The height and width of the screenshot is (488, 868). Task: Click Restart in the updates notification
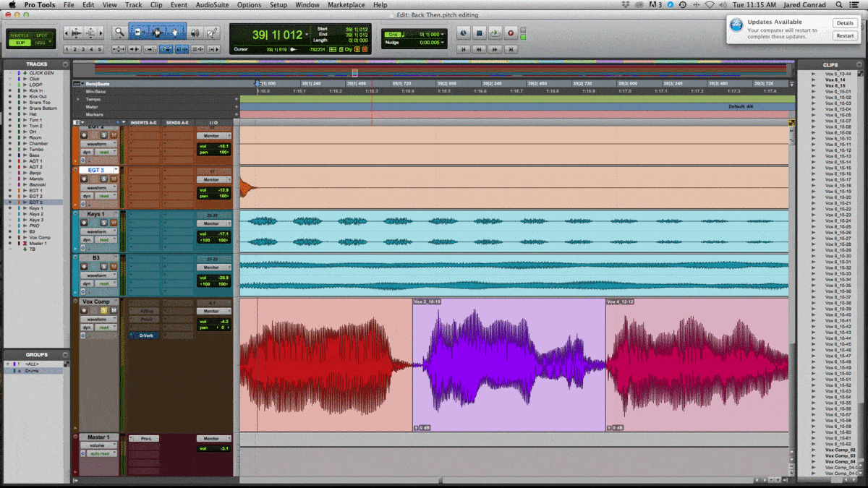(846, 35)
